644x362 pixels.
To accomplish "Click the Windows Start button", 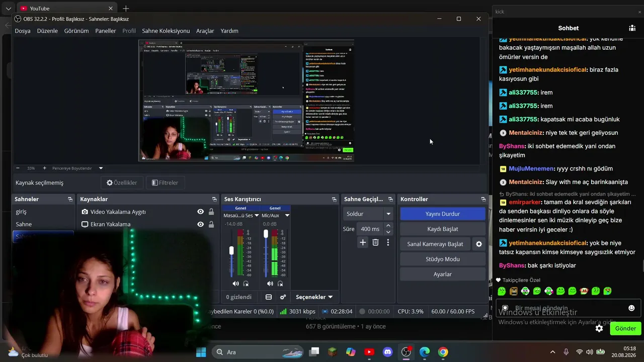I will [201, 352].
